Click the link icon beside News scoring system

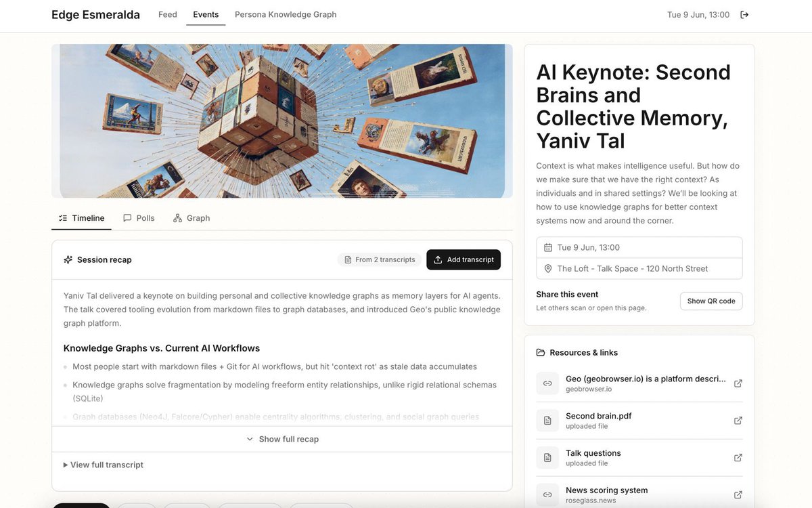point(547,495)
